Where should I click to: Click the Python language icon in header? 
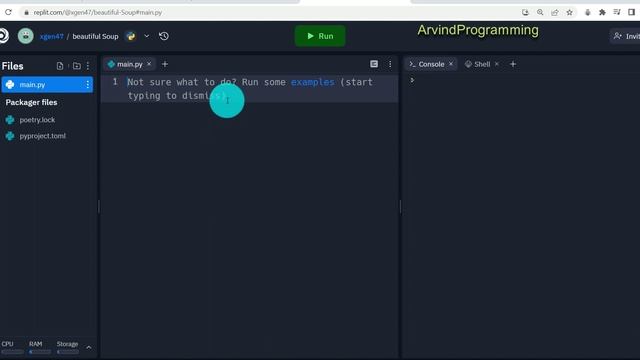click(x=131, y=36)
